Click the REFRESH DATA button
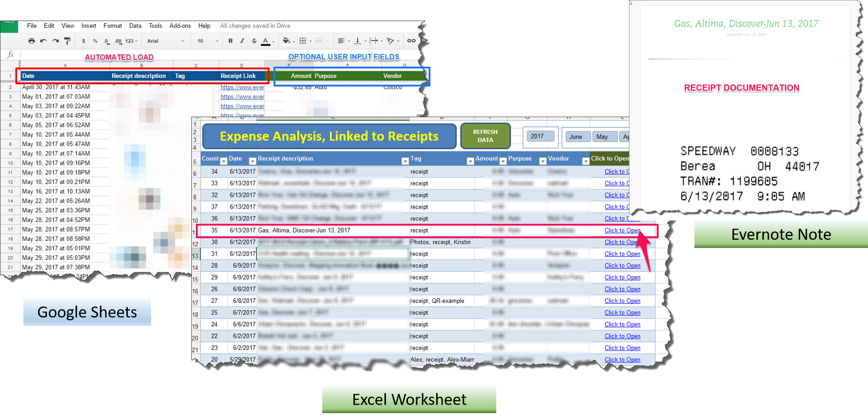Viewport: 868px width, 420px height. 485,136
